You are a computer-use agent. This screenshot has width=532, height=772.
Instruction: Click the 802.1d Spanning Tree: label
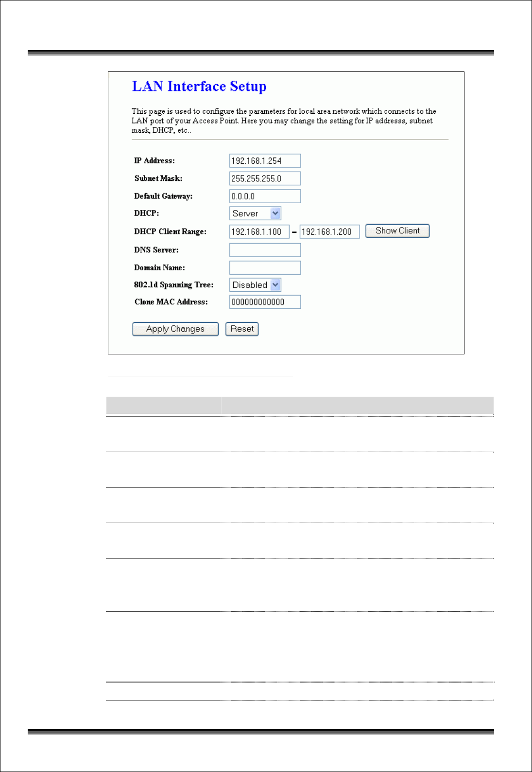pos(174,285)
